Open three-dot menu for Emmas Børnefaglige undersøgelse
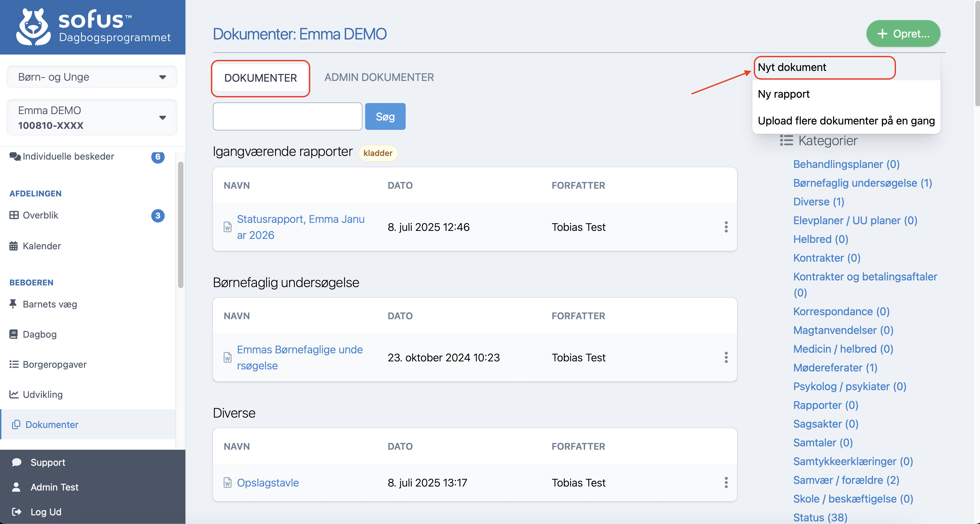 click(726, 357)
